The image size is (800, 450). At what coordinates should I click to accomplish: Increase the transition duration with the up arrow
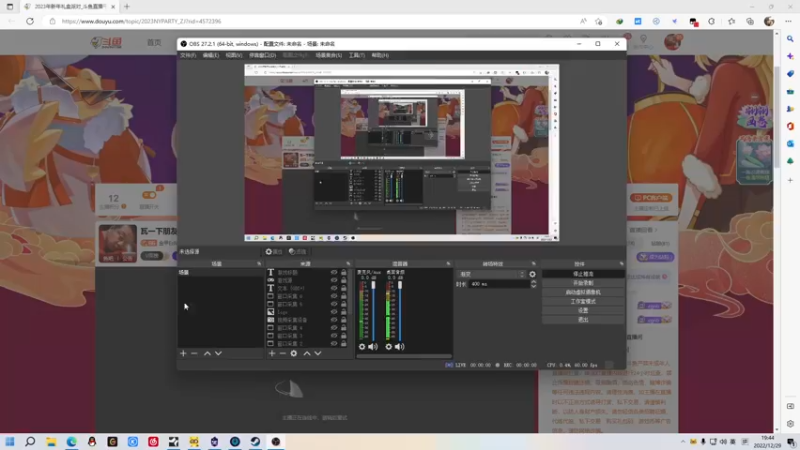534,282
